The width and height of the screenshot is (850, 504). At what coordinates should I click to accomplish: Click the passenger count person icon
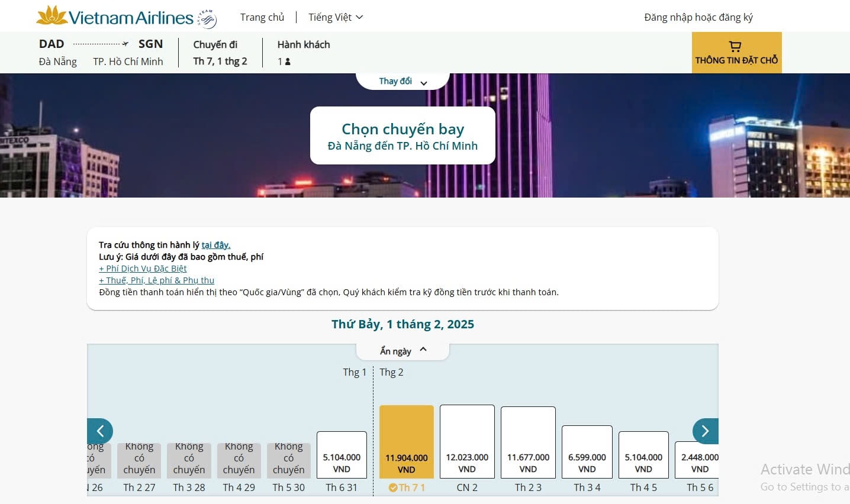pos(288,62)
